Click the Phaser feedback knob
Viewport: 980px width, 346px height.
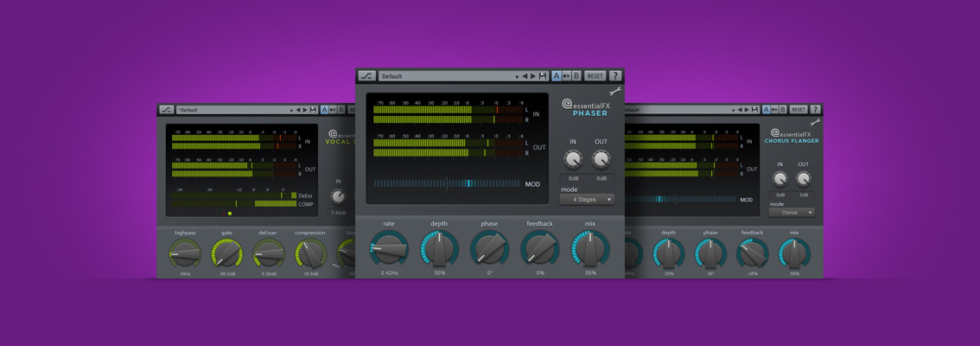(x=540, y=248)
